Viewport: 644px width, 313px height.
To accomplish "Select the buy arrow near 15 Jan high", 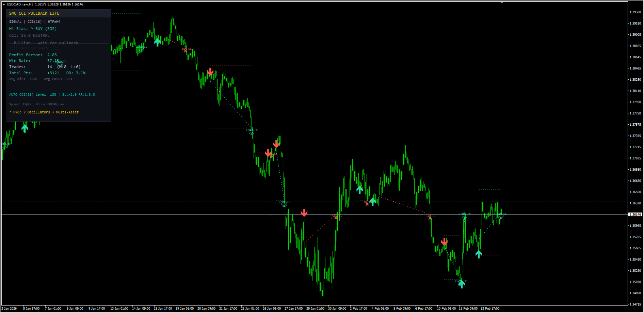I will tap(157, 42).
